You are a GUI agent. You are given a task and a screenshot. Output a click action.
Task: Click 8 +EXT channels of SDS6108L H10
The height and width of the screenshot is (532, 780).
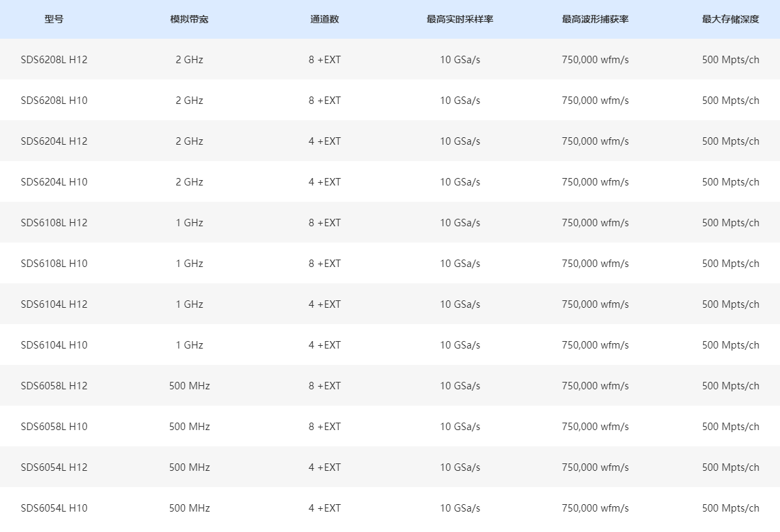coord(324,264)
